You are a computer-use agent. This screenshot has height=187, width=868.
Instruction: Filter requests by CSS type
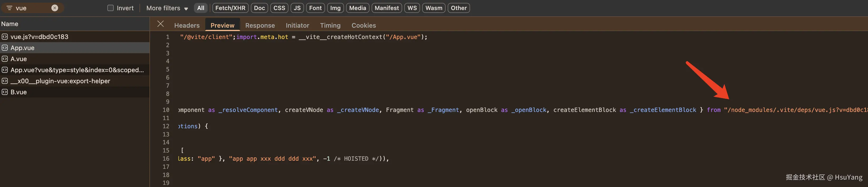[x=279, y=8]
